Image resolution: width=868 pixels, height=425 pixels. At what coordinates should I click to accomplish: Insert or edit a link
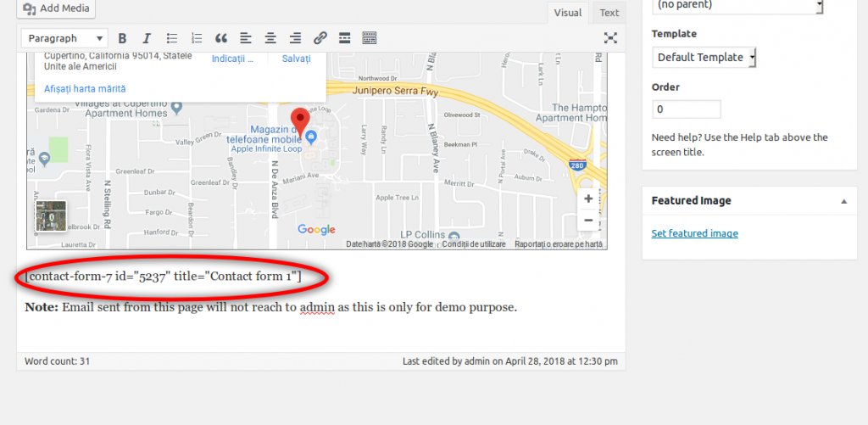[320, 38]
